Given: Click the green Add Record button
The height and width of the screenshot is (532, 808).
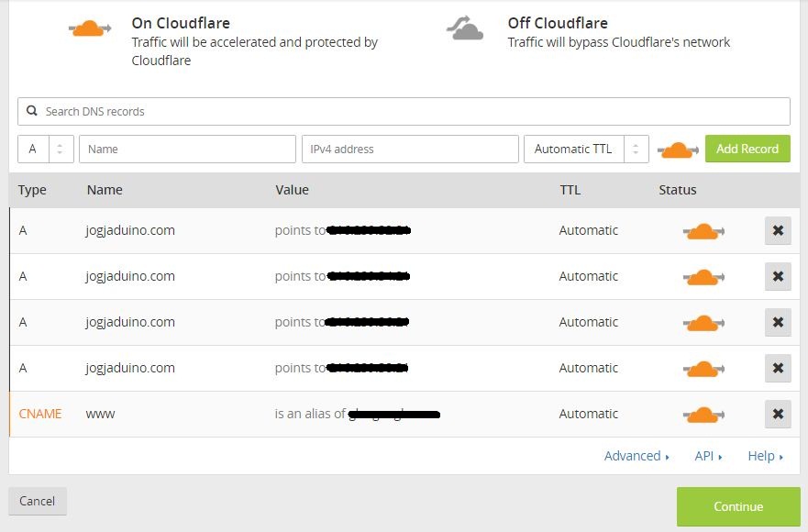Looking at the screenshot, I should [747, 150].
